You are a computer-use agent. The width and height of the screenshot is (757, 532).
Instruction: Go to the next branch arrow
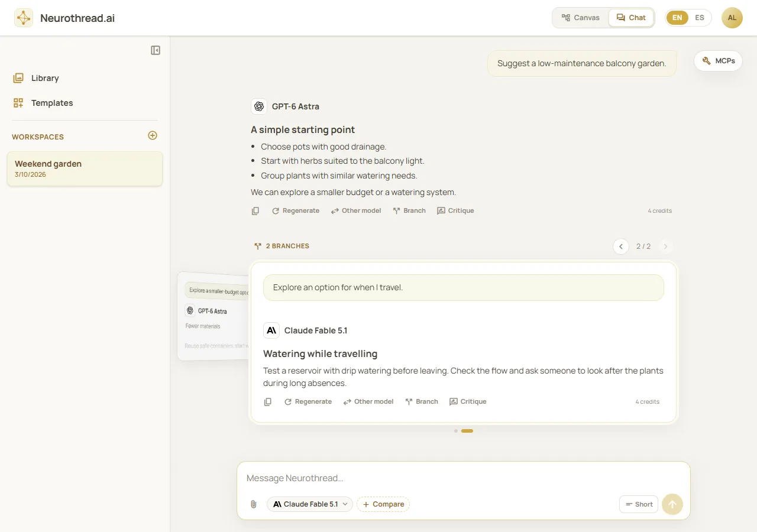(666, 246)
